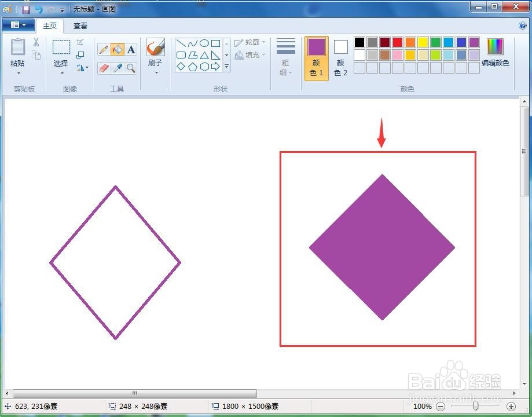532x417 pixels.
Task: Activate Color 2 (颜色 2) selector
Action: [x=340, y=58]
